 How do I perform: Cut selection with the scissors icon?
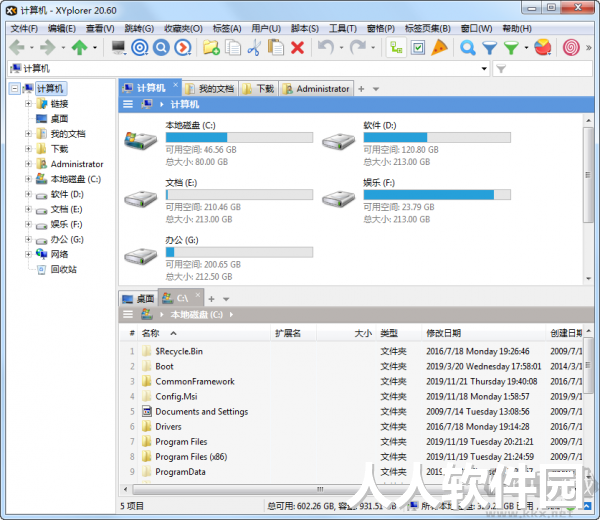[x=254, y=47]
